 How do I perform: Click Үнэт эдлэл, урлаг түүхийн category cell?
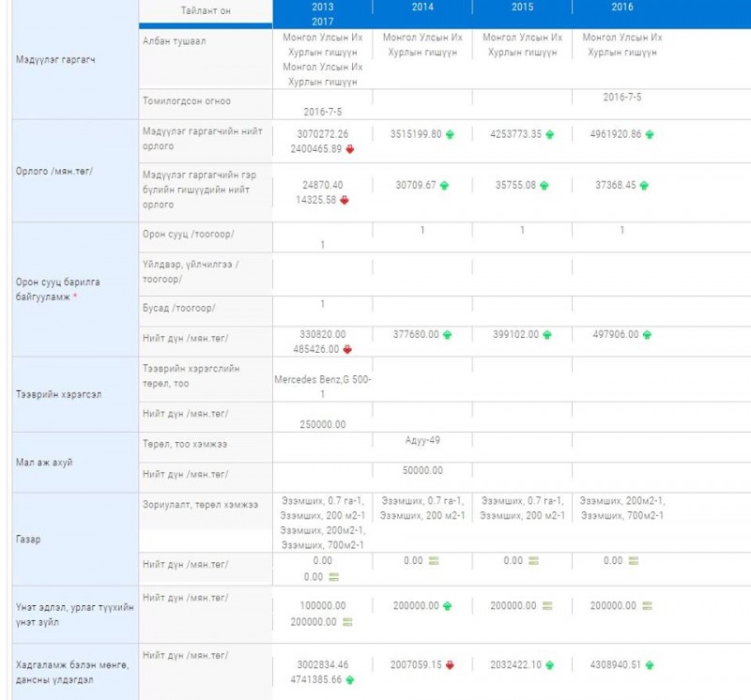click(x=75, y=615)
